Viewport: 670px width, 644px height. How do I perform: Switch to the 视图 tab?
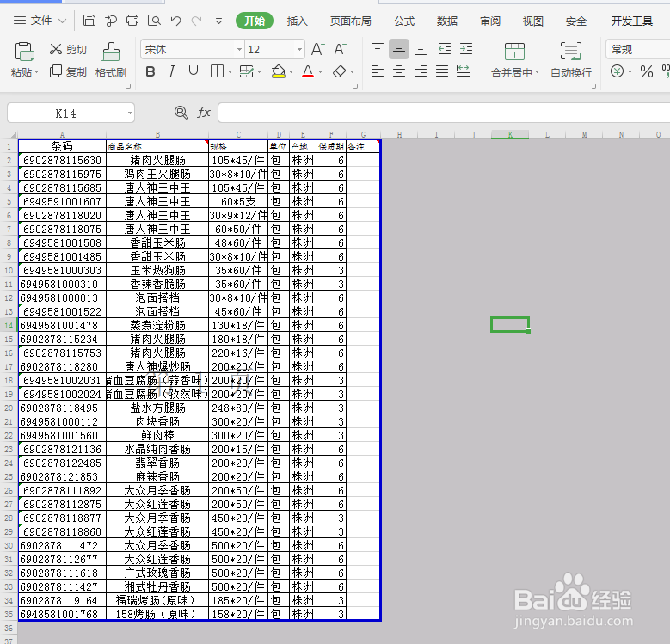(x=533, y=21)
